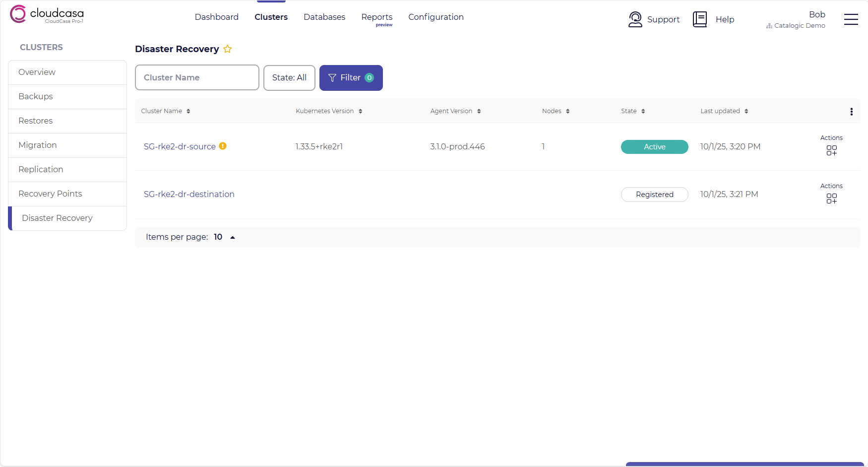The height and width of the screenshot is (467, 868).
Task: Open the SG-rke2-dr-source cluster link
Action: [x=180, y=146]
